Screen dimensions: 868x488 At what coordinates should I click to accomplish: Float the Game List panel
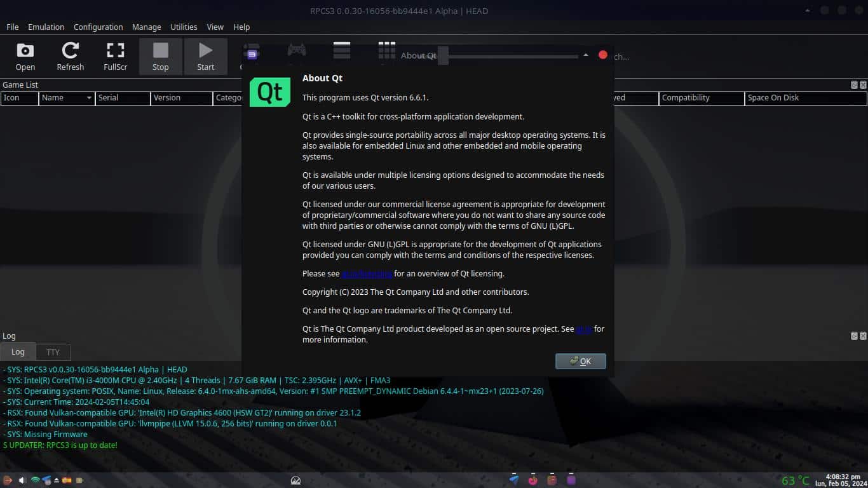855,85
